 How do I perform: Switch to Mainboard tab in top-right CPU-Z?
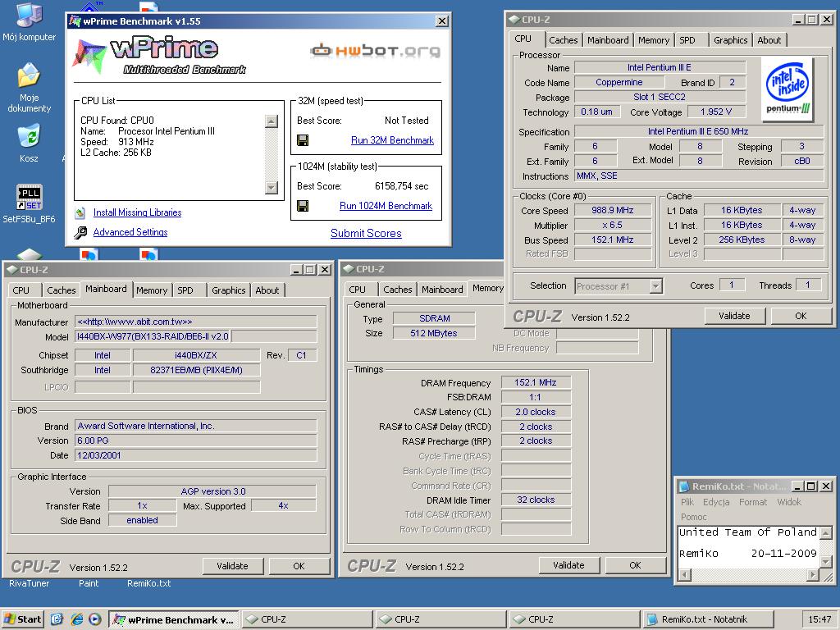[x=608, y=40]
